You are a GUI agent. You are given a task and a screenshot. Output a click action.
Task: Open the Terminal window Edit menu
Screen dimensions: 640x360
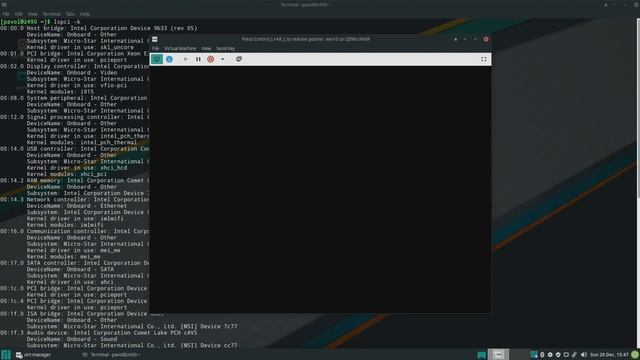[x=18, y=14]
